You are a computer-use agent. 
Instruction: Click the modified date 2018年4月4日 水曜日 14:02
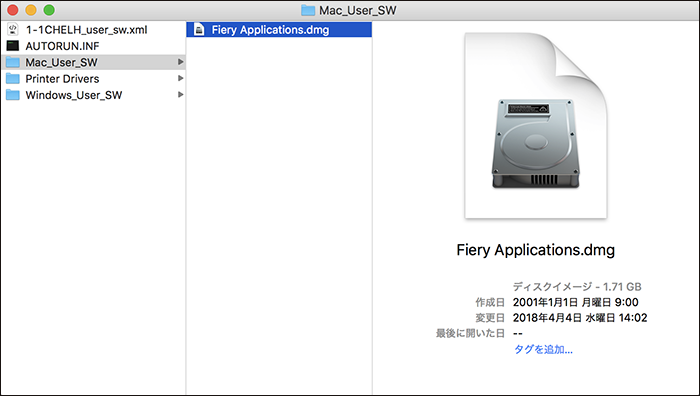pyautogui.click(x=580, y=318)
